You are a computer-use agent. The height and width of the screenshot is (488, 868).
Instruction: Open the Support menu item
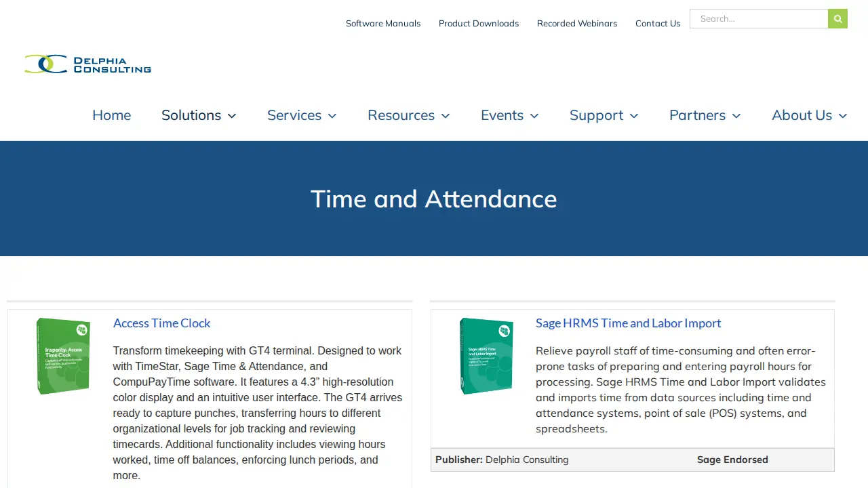point(596,115)
